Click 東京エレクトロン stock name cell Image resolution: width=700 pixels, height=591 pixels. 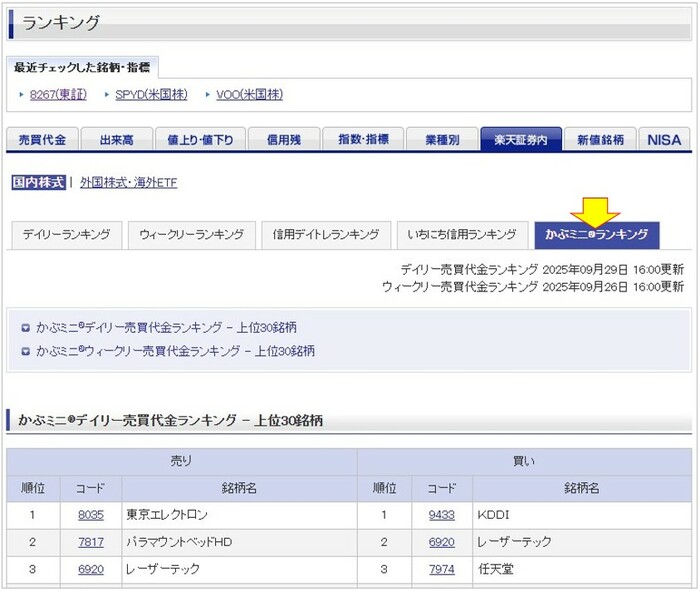coord(239,515)
